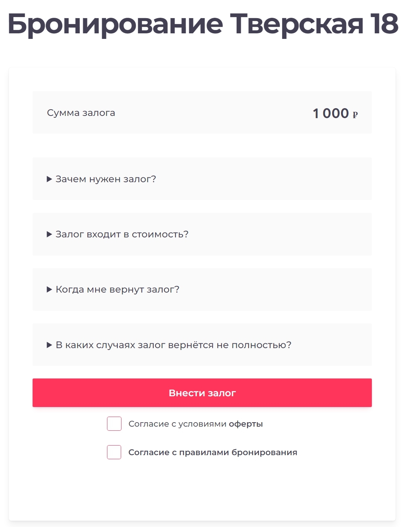Click the ruble currency symbol
Viewport: 420px width, 527px height.
point(355,115)
